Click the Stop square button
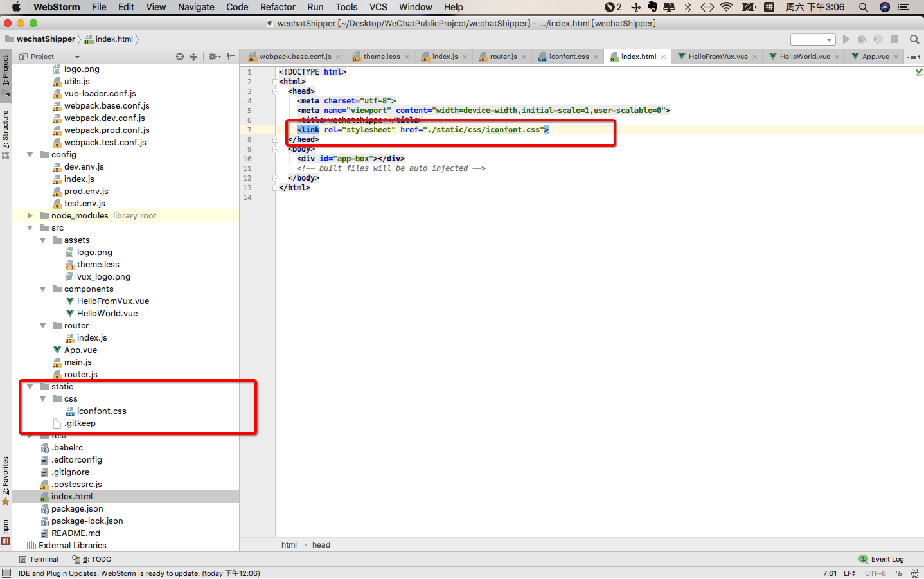Image resolution: width=924 pixels, height=579 pixels. coord(894,39)
